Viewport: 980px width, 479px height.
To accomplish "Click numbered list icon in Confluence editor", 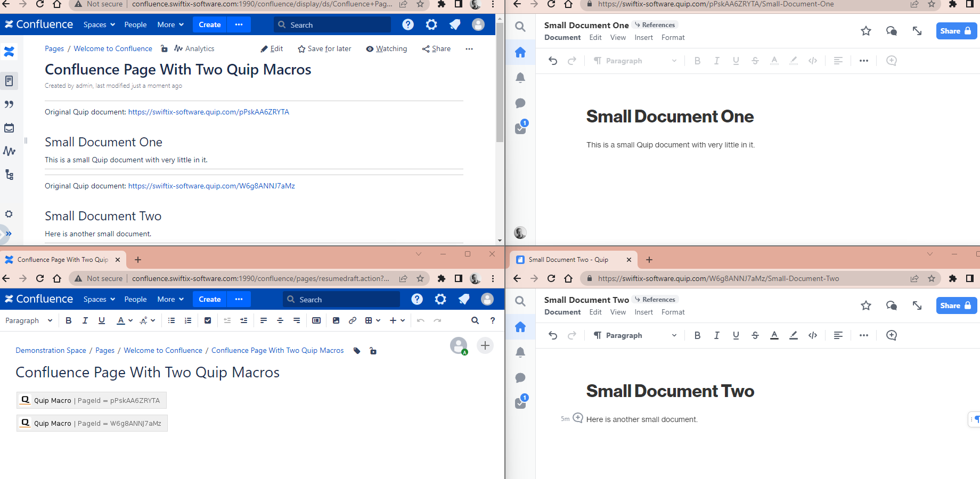I will click(x=188, y=320).
